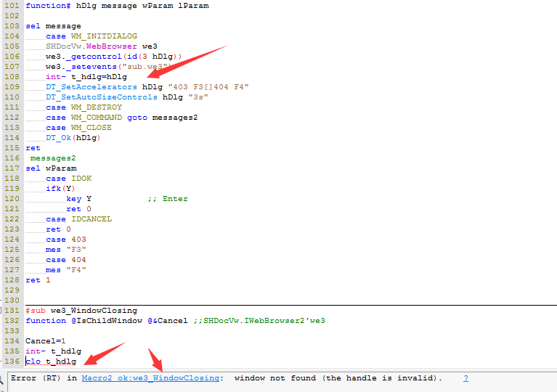
Task: Click "clo t_hdlg" on line 136
Action: pos(51,362)
